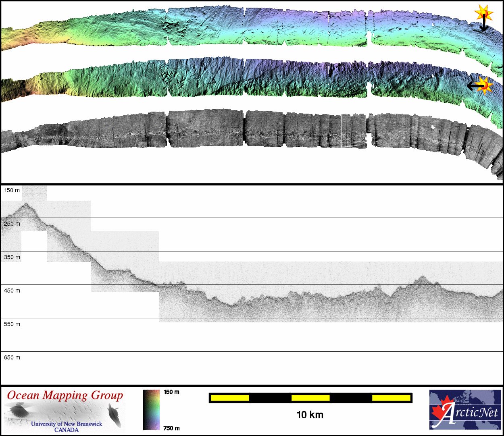Click the grayscale backscatter strip

click(250, 131)
